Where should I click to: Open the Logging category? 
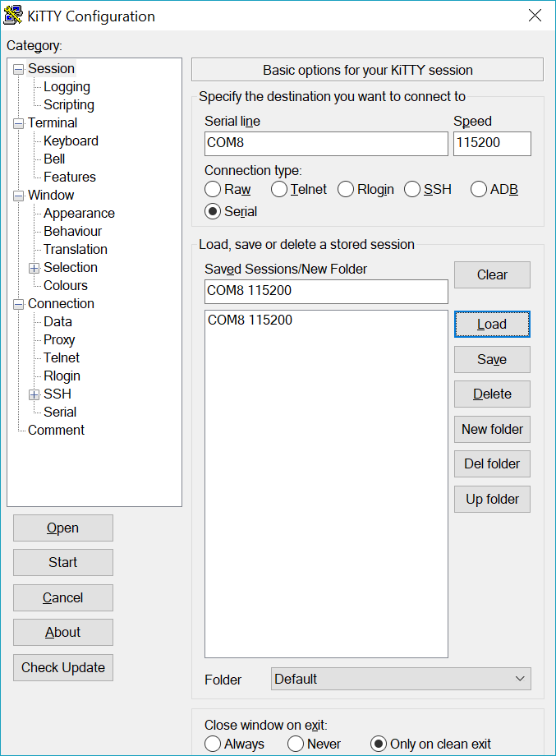[67, 87]
